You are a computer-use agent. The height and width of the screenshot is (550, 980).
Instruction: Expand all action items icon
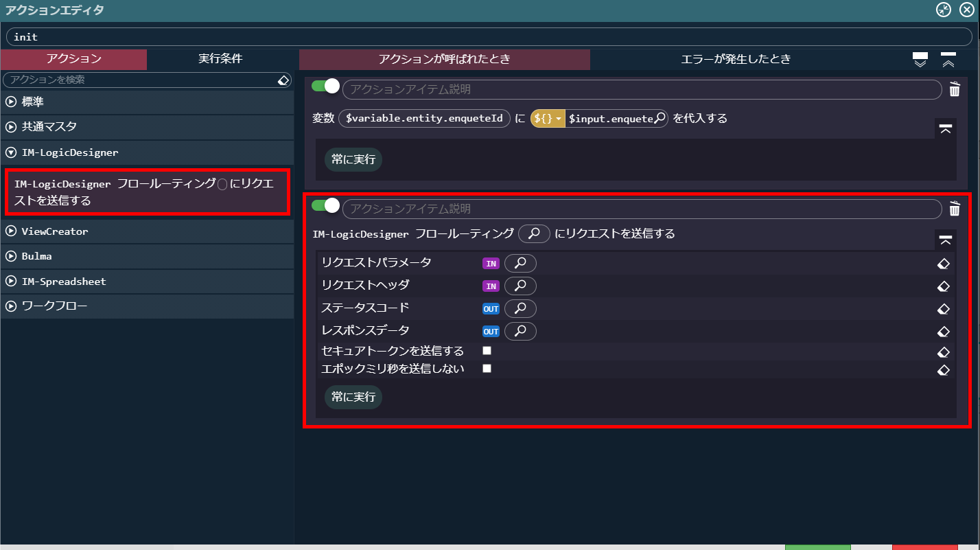pos(920,60)
